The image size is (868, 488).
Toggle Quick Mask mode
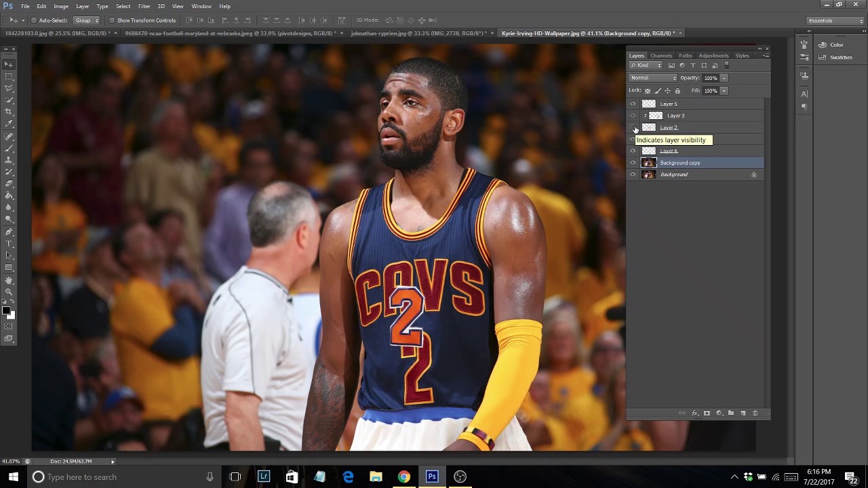pos(9,327)
